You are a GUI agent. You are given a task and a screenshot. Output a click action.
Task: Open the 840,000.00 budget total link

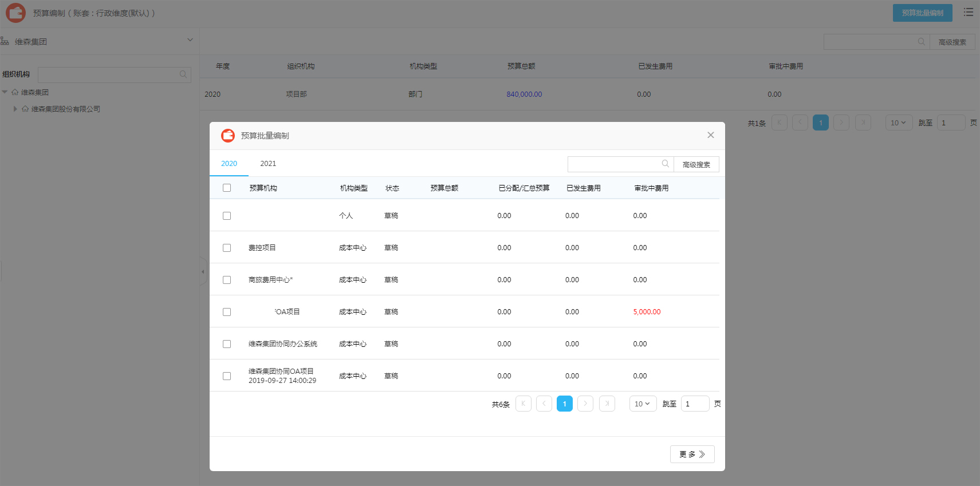pyautogui.click(x=524, y=94)
